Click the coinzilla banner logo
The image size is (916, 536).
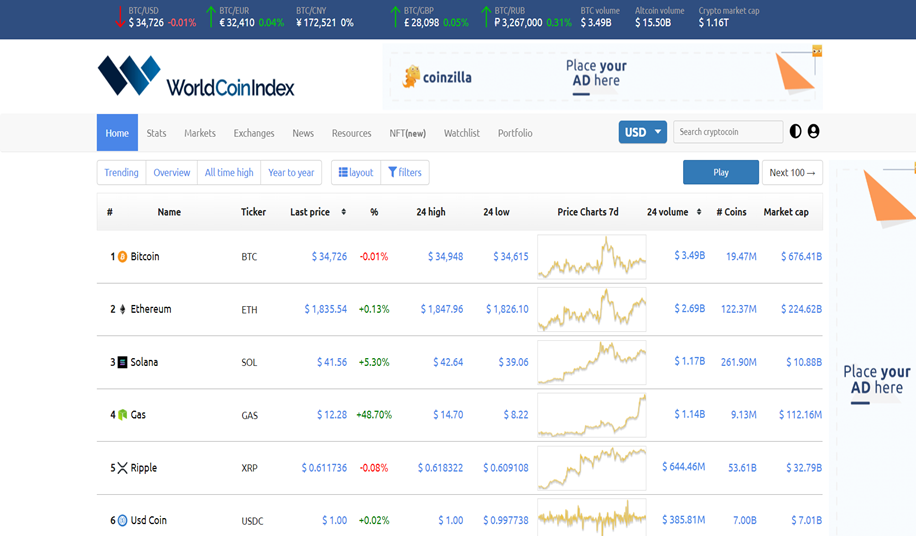[437, 77]
